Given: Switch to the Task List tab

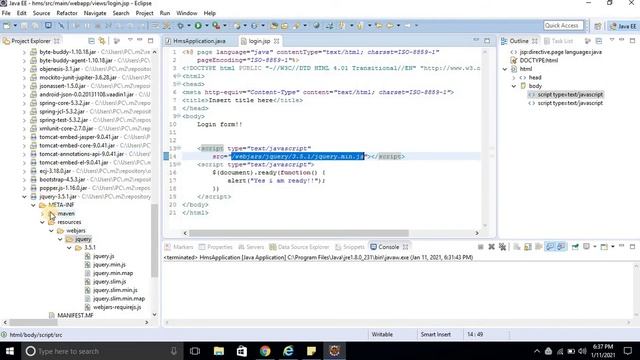Looking at the screenshot, I should [558, 41].
